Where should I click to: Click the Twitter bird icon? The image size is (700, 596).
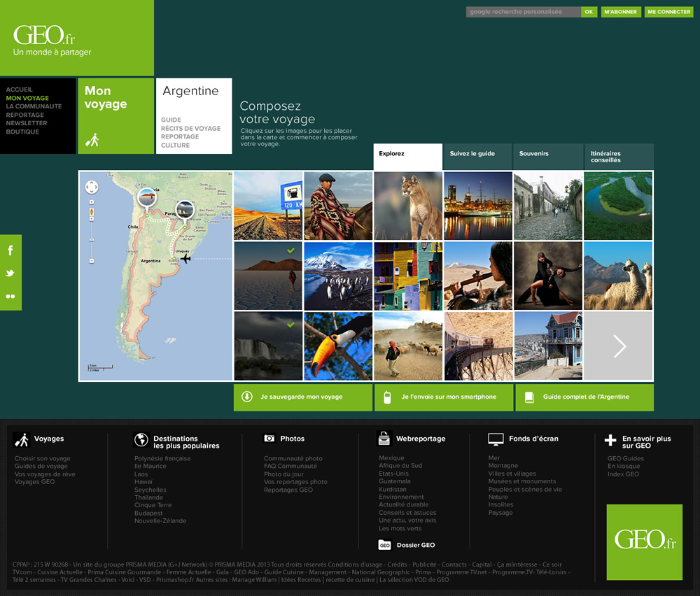coord(10,273)
